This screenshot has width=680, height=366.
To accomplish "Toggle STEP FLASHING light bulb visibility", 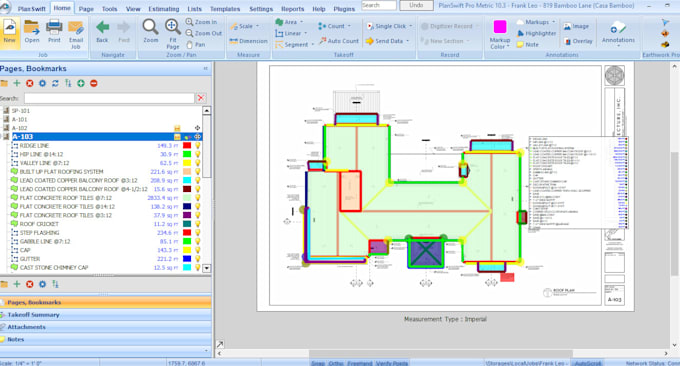I will click(198, 233).
